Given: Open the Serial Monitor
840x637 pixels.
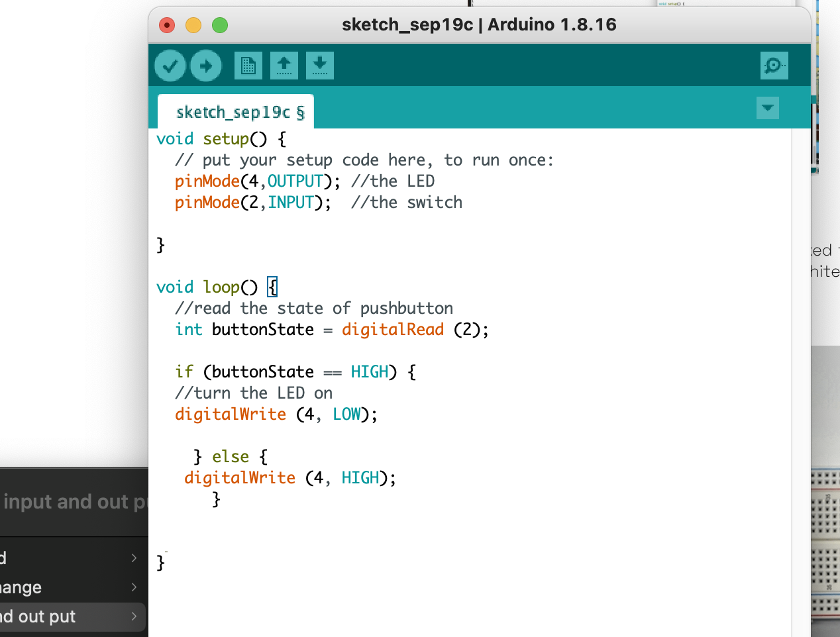Looking at the screenshot, I should tap(774, 66).
